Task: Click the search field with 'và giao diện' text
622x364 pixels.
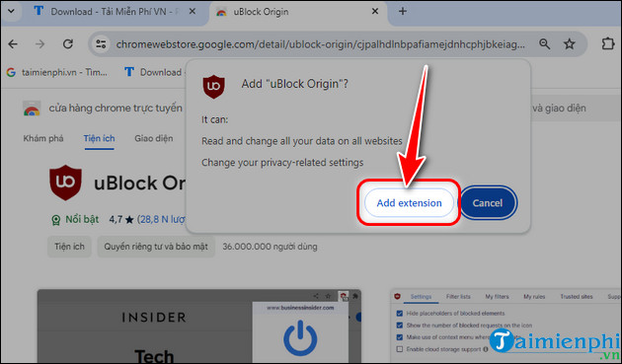Action: 575,108
